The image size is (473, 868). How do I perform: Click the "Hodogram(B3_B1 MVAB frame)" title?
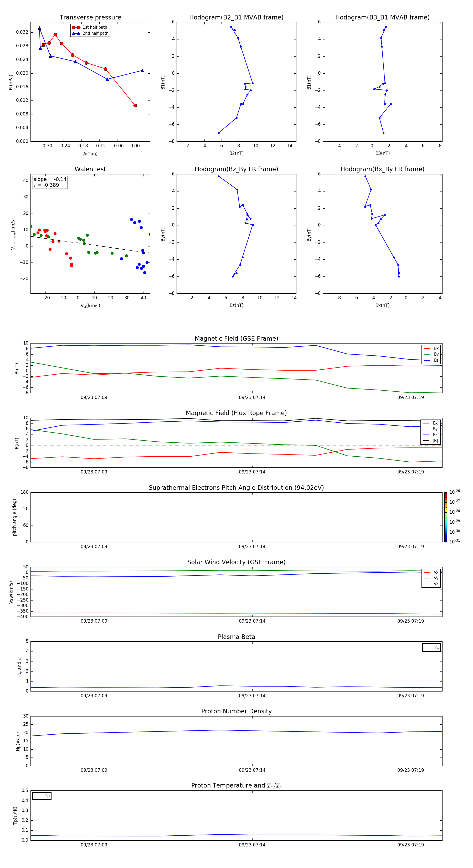click(382, 18)
